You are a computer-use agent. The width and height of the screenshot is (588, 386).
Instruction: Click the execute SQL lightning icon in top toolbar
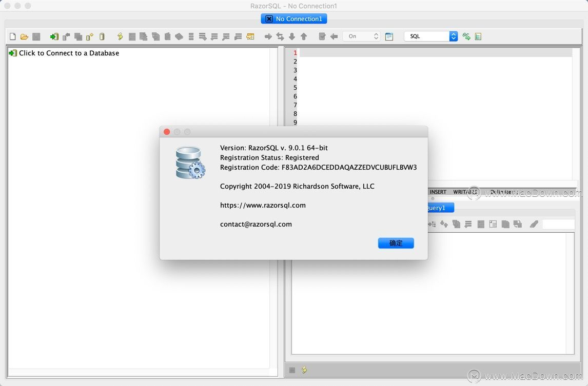pos(120,36)
